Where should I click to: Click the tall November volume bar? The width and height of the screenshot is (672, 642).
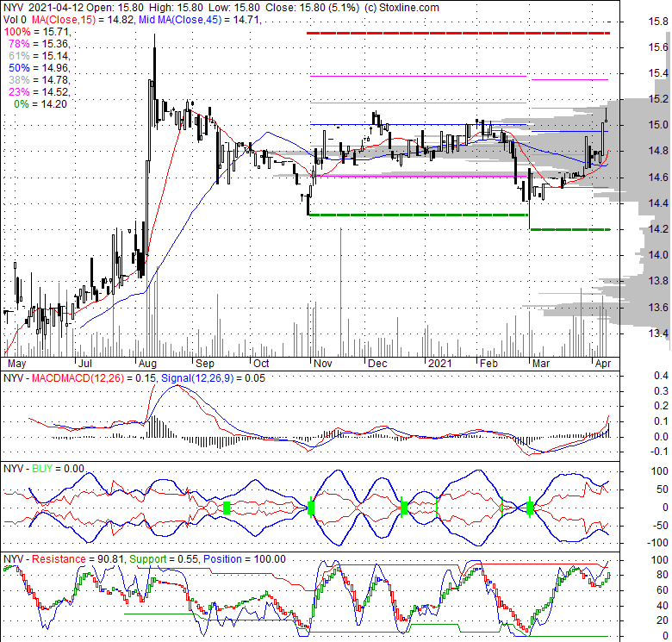(341, 292)
